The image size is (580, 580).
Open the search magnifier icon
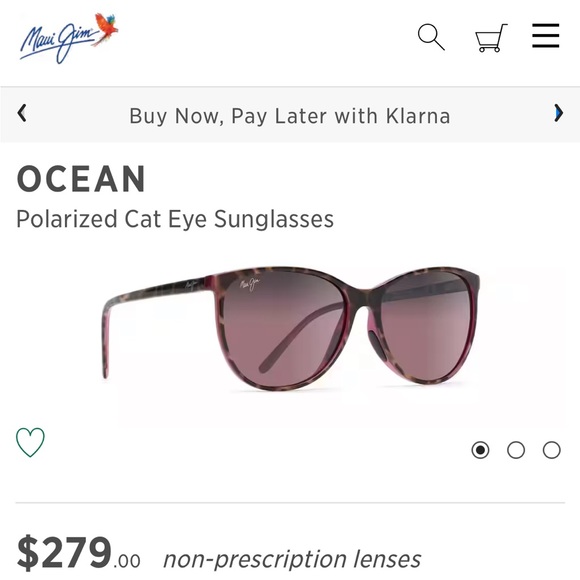coord(431,37)
